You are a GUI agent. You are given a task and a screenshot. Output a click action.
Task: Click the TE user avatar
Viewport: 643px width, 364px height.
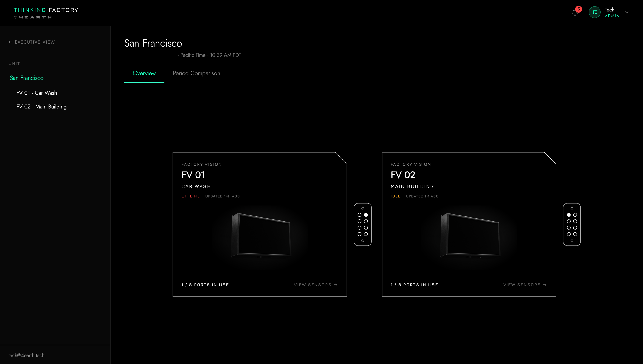[595, 12]
